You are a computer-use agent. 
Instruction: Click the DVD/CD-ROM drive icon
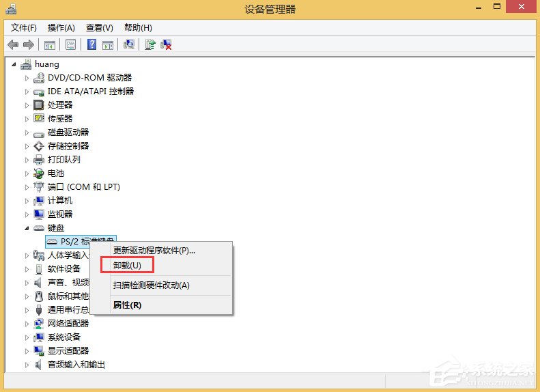pos(39,78)
